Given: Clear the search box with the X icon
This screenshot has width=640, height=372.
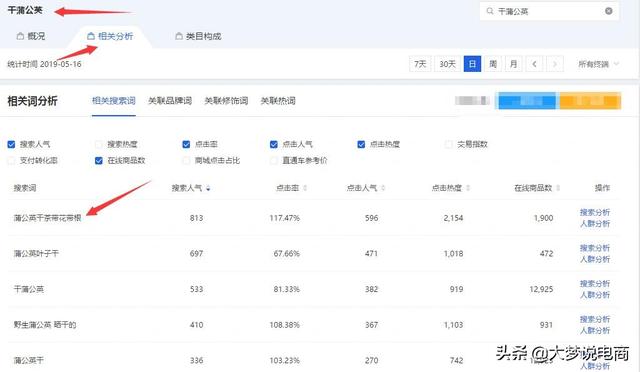Looking at the screenshot, I should click(x=609, y=11).
